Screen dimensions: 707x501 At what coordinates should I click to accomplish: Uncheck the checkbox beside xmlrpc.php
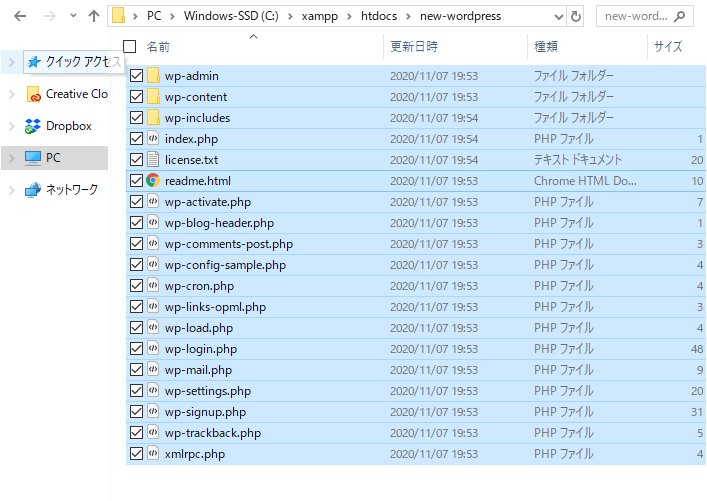[x=136, y=454]
